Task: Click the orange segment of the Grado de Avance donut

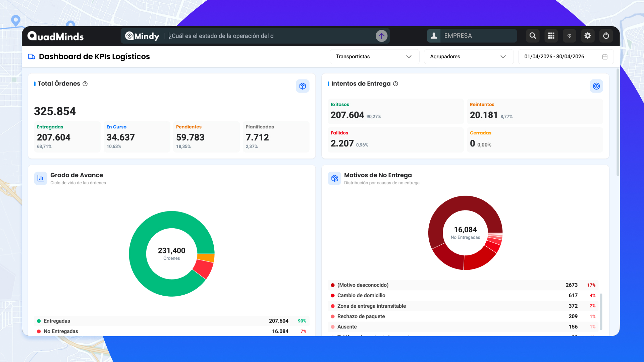Action: [x=206, y=258]
